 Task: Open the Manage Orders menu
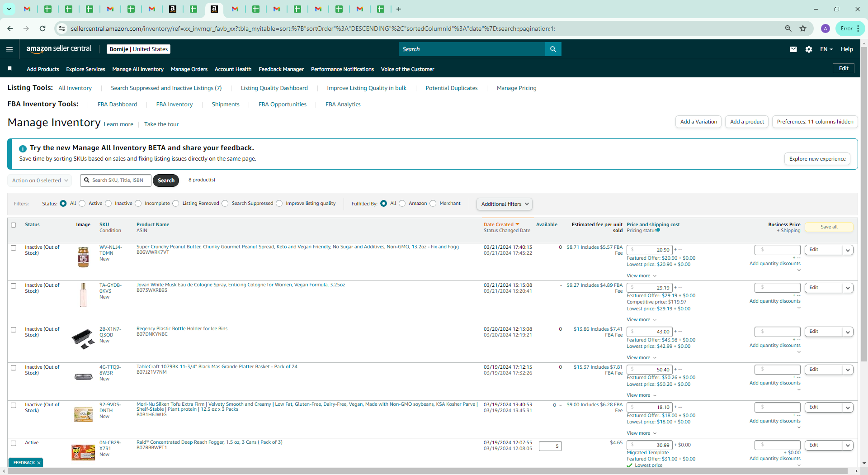[189, 69]
